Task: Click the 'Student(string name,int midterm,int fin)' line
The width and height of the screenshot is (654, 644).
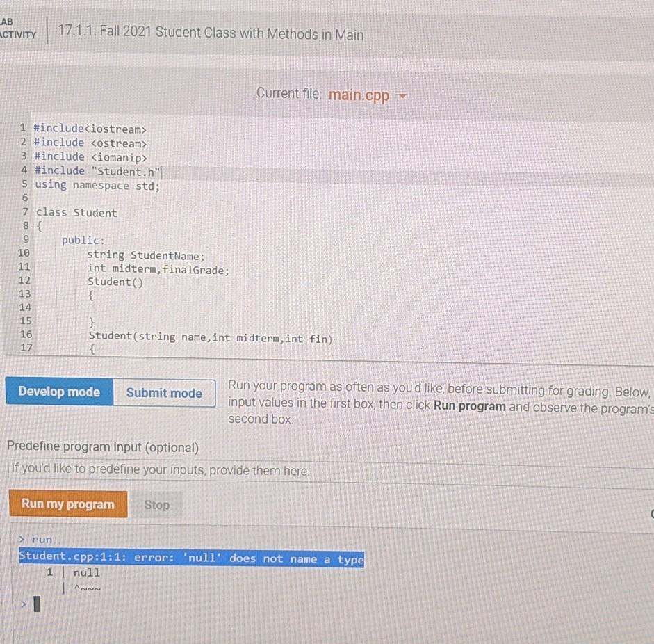Action: (x=211, y=337)
